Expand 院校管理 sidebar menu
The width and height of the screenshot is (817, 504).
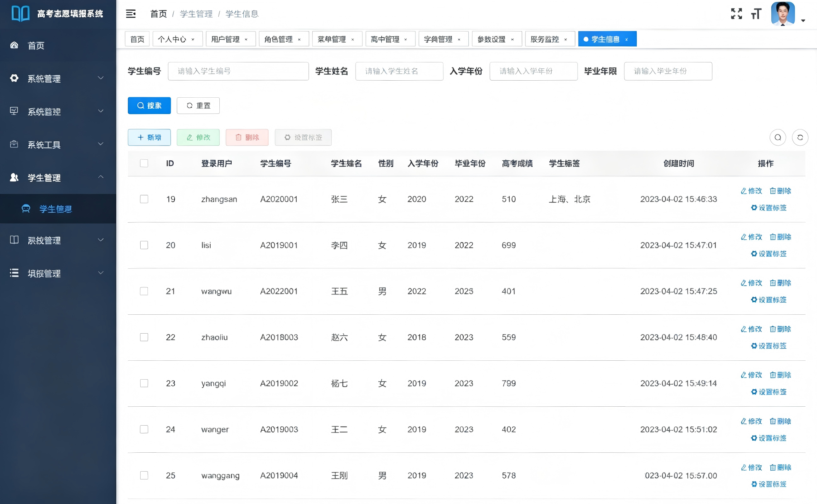pyautogui.click(x=58, y=240)
